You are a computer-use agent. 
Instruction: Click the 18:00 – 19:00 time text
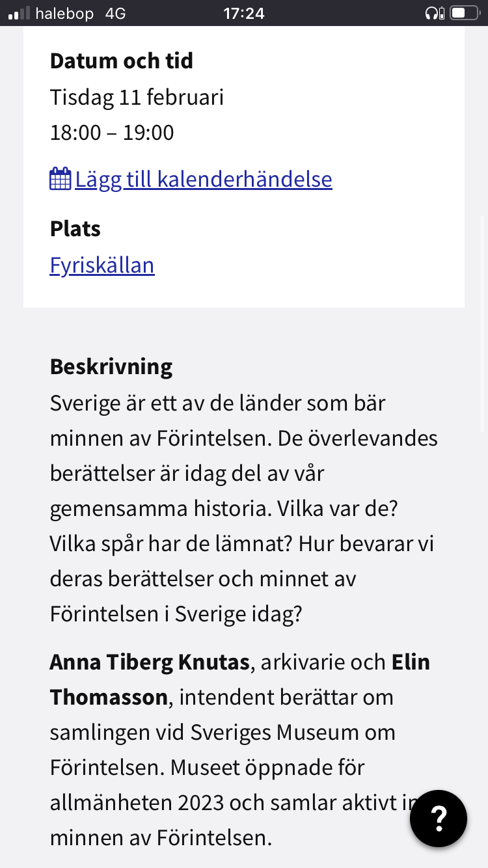112,133
